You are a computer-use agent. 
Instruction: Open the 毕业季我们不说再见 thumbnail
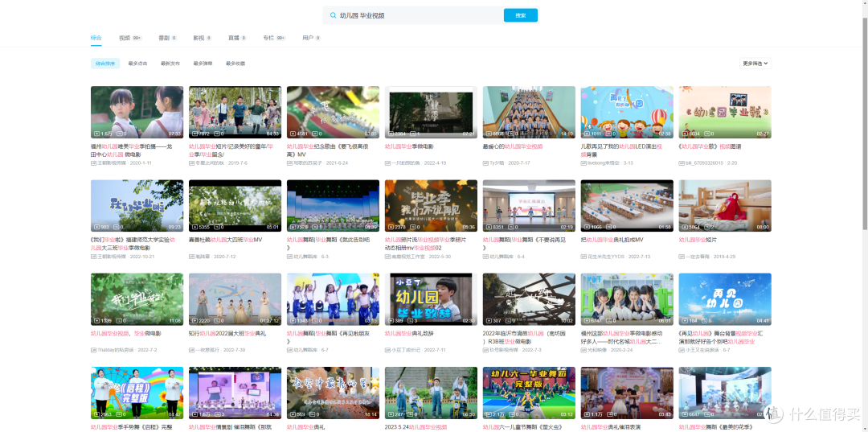click(431, 205)
